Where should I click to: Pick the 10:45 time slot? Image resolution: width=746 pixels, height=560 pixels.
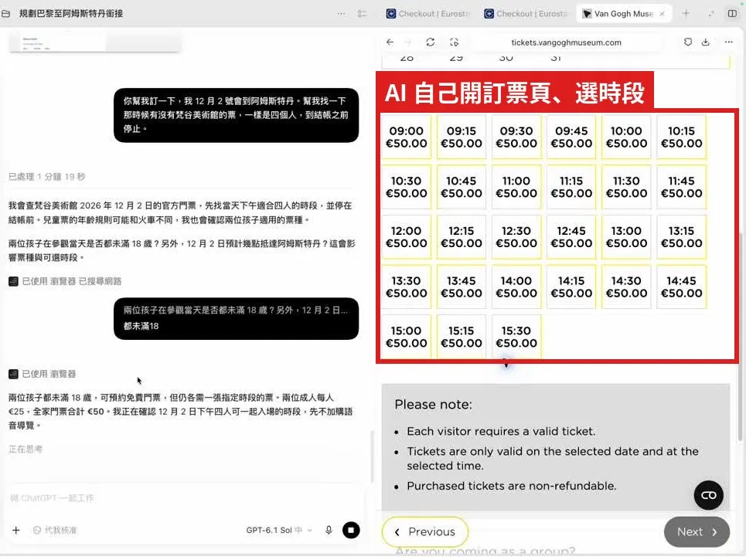(x=461, y=187)
